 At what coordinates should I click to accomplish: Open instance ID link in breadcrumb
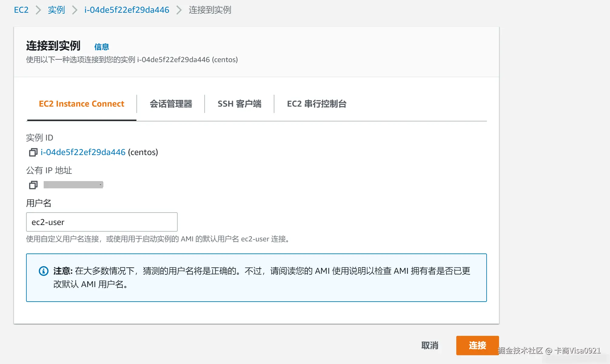[x=127, y=10]
